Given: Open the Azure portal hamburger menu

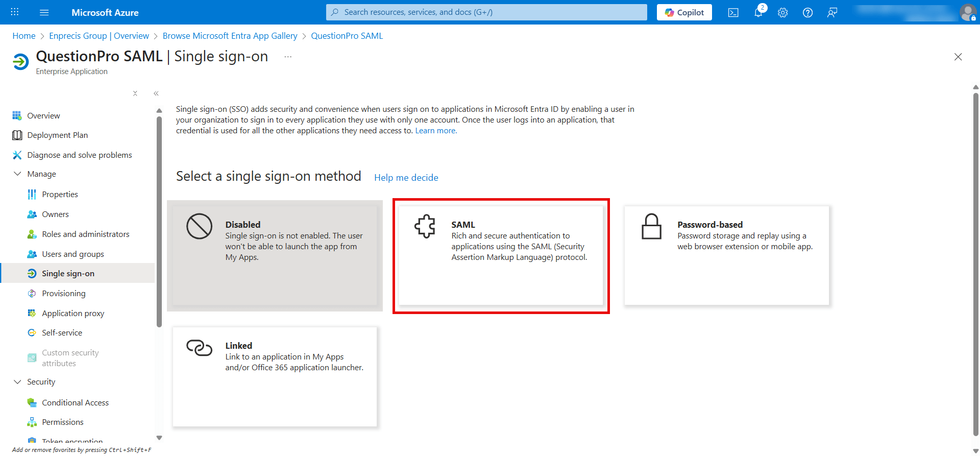Looking at the screenshot, I should coord(44,13).
